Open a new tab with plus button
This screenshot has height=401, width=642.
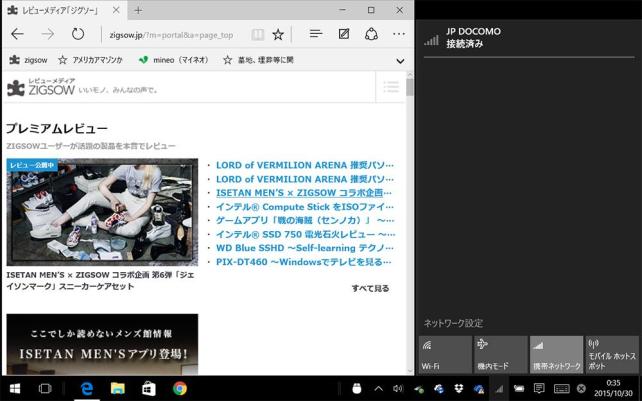138,11
